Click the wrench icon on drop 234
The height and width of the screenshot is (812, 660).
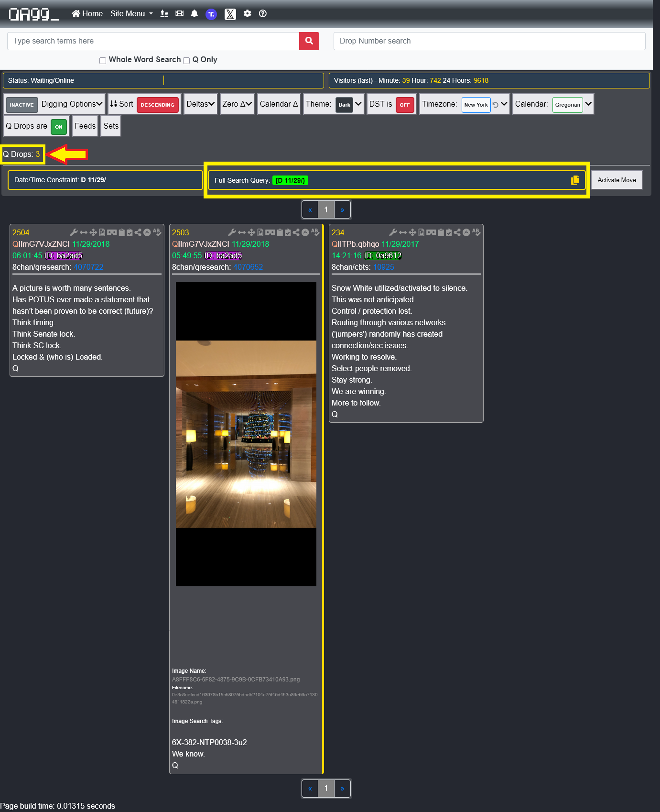(393, 232)
